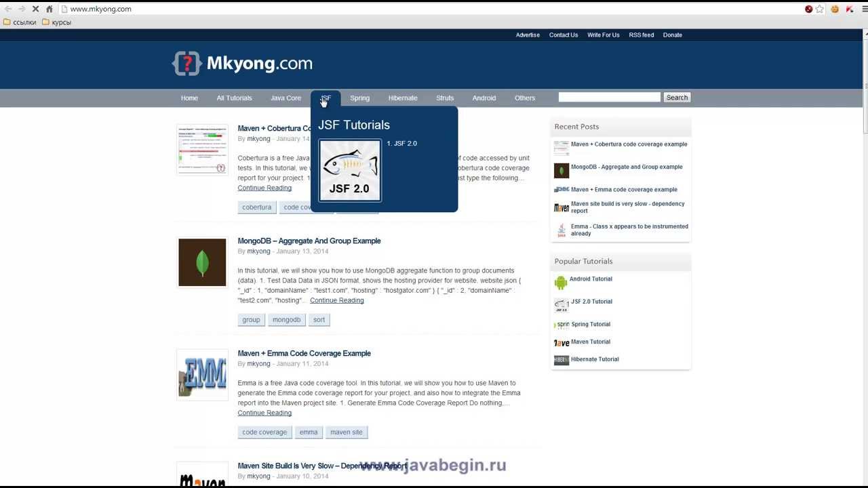Click the Maven icon beside site build post
The height and width of the screenshot is (488, 868).
click(561, 207)
